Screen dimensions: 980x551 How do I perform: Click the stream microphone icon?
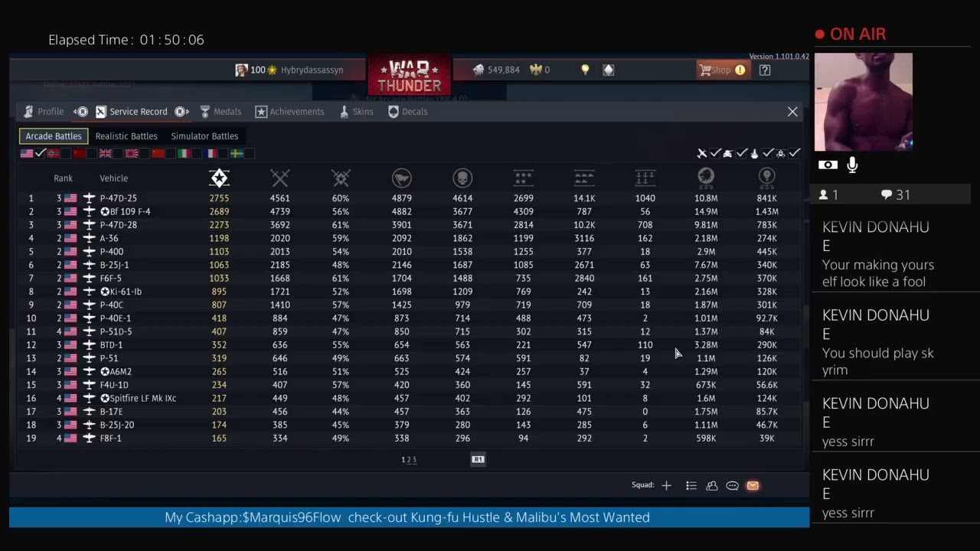[x=852, y=165]
